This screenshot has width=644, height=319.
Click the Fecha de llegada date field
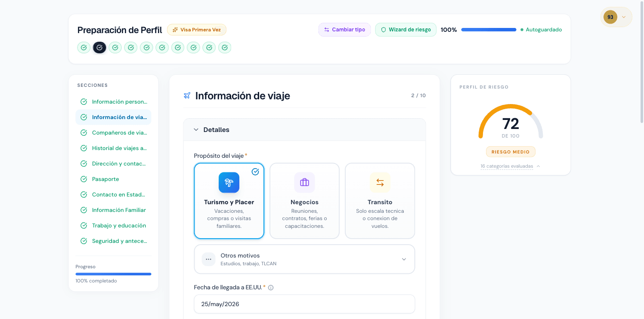[304, 304]
